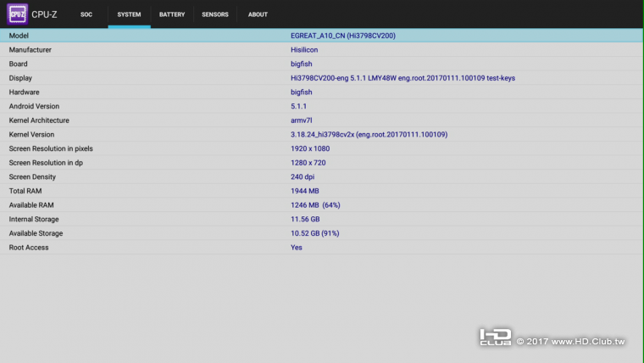Viewport: 644px width, 363px height.
Task: Select the 1246 MB (64%) value
Action: click(x=315, y=205)
